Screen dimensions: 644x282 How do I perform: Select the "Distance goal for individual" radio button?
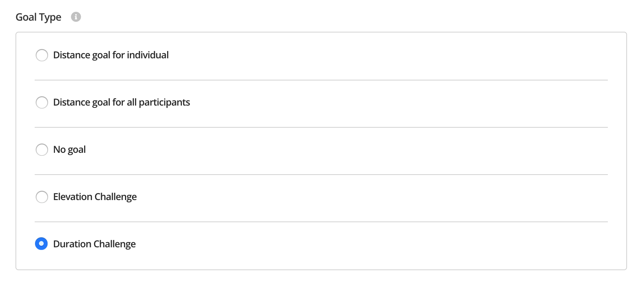click(42, 55)
